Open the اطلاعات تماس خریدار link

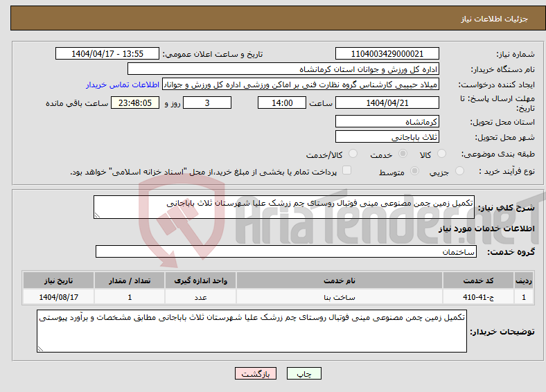[123, 84]
